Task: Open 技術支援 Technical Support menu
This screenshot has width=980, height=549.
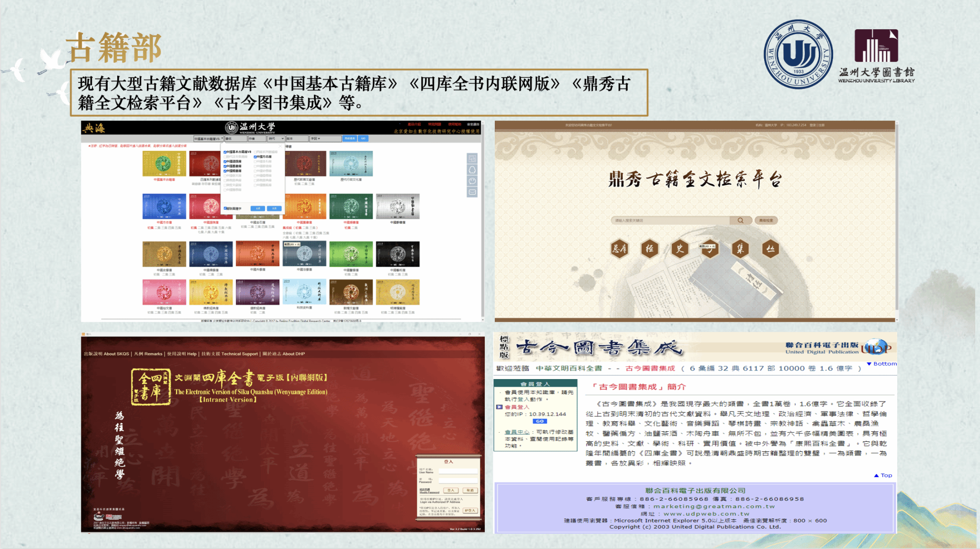Action: pyautogui.click(x=230, y=354)
